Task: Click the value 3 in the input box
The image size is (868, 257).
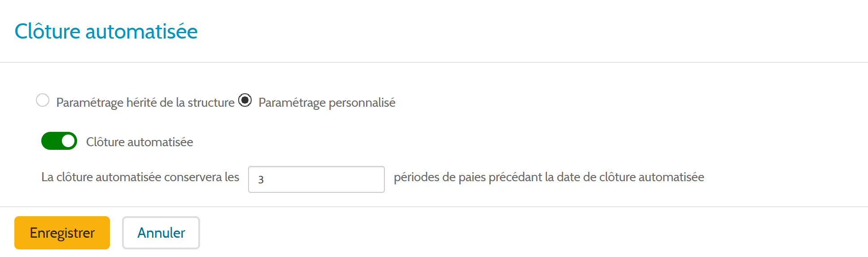Action: pyautogui.click(x=261, y=180)
